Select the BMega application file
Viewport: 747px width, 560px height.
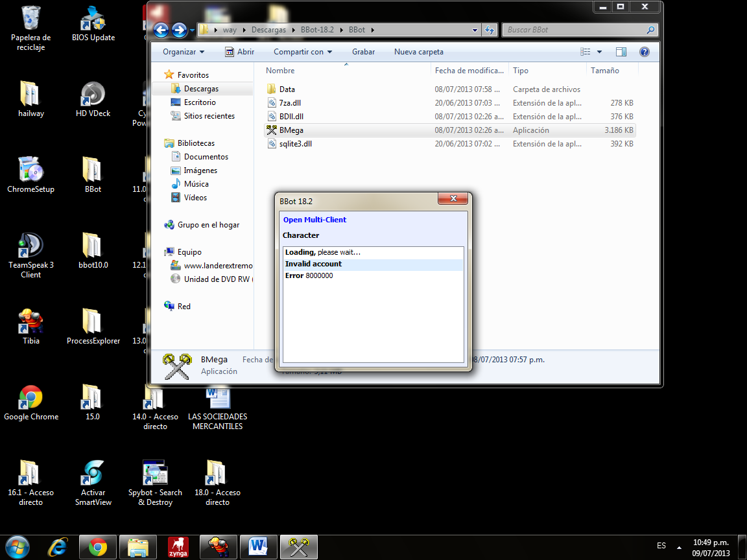pos(291,130)
